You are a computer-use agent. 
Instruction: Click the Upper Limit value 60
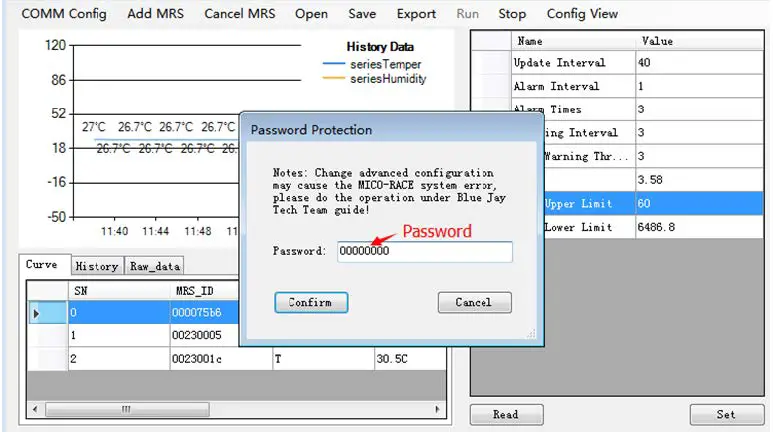tap(699, 204)
